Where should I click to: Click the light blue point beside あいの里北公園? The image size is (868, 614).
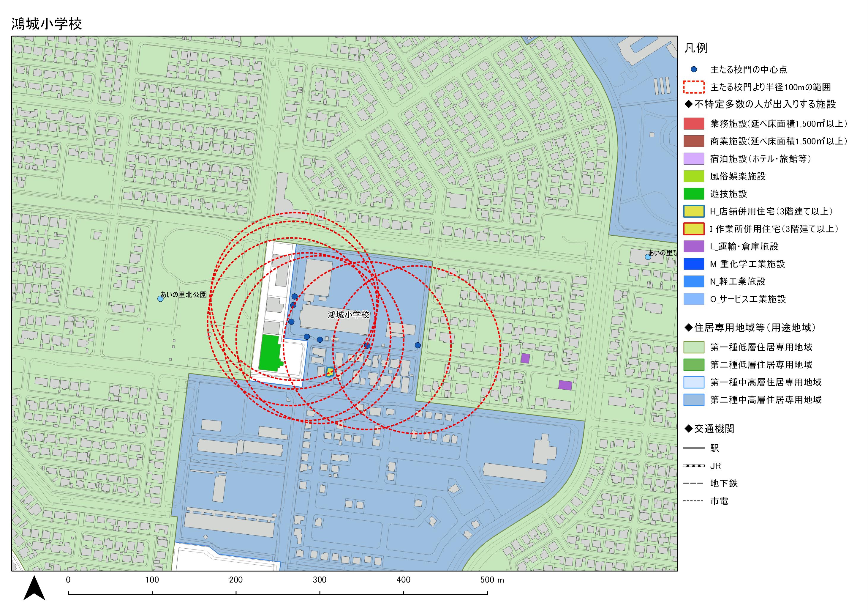coord(160,298)
